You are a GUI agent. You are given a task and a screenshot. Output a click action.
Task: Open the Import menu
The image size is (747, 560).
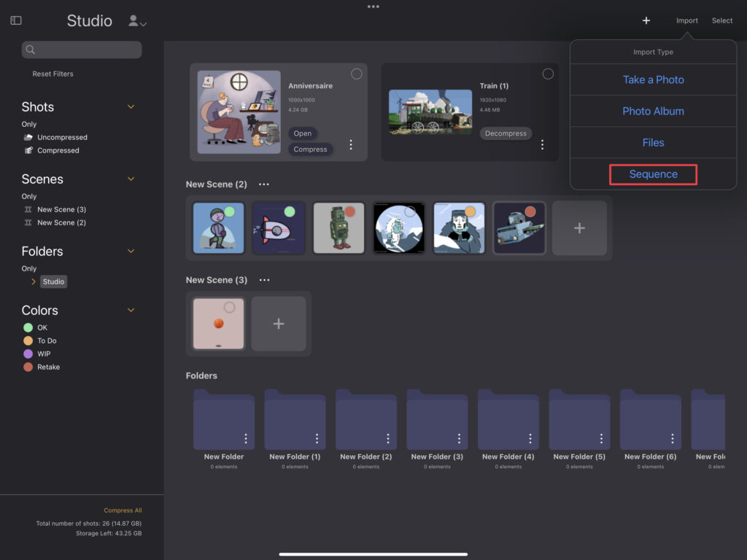[686, 20]
